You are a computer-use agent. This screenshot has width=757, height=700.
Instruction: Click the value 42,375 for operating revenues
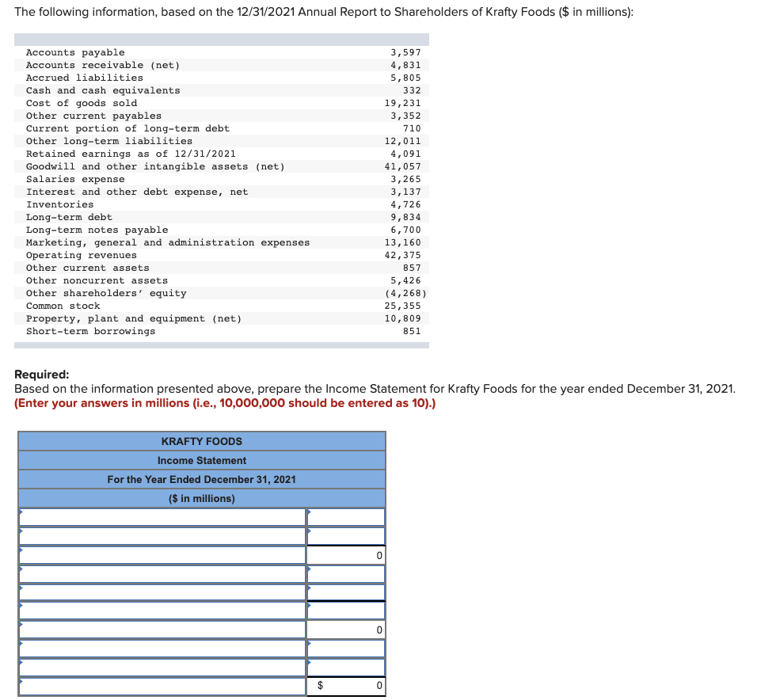tap(402, 255)
